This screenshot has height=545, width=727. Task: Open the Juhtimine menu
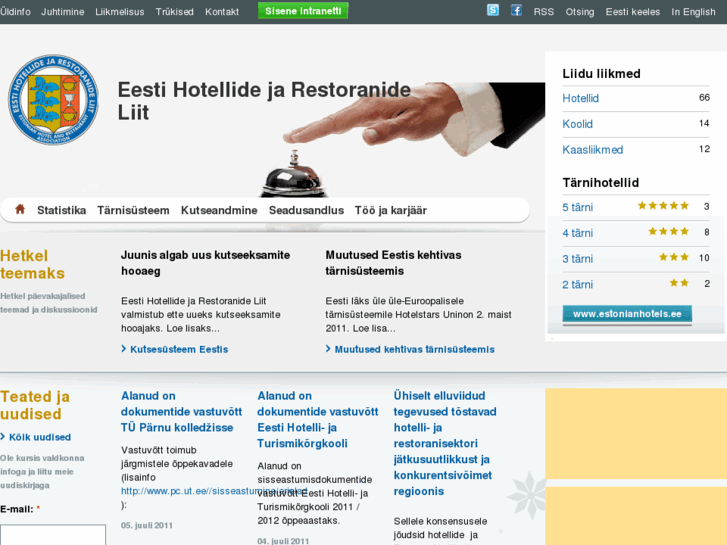pos(63,12)
